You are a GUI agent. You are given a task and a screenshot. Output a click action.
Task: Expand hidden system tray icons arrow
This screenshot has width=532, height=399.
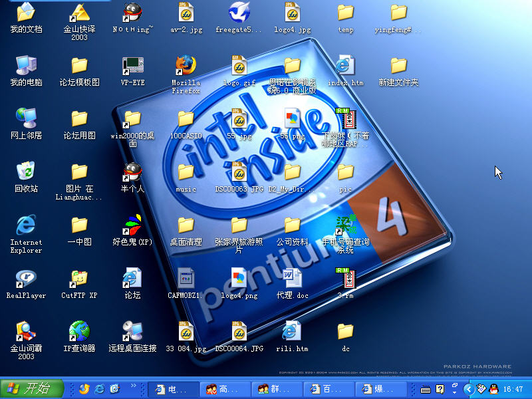coord(469,389)
